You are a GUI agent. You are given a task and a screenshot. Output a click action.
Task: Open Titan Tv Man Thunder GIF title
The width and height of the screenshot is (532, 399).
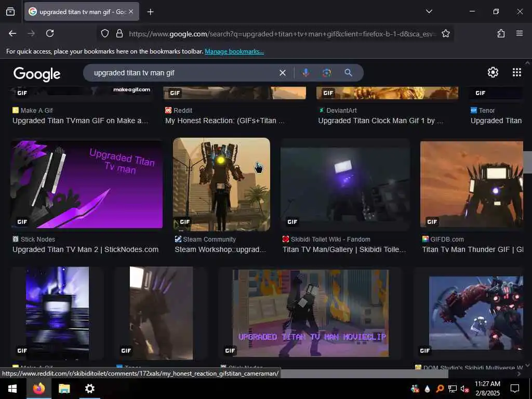472,250
